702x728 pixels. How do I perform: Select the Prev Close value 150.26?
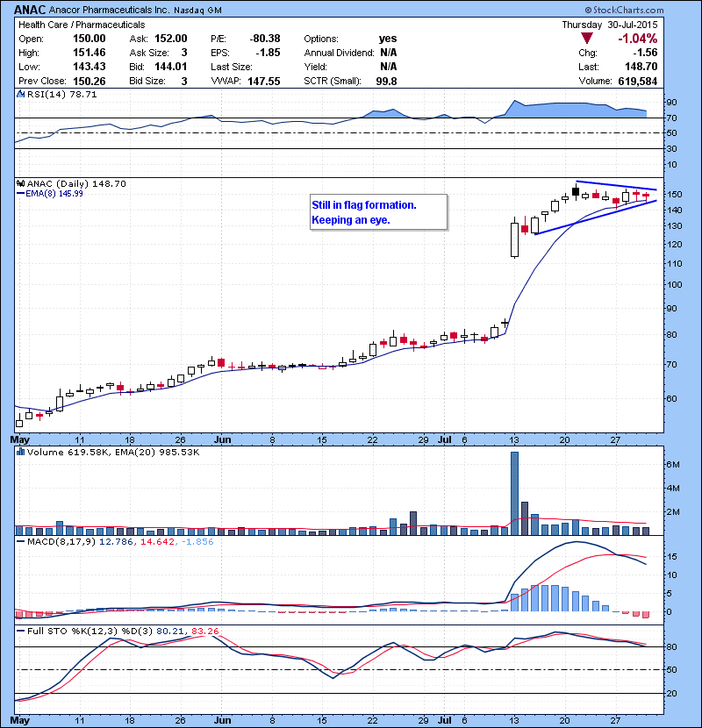90,82
